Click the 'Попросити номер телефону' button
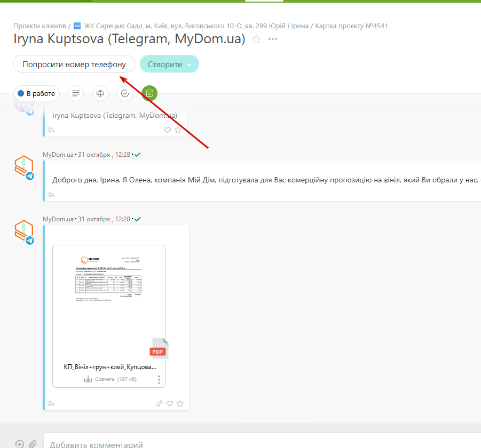The width and height of the screenshot is (481, 448). (74, 64)
